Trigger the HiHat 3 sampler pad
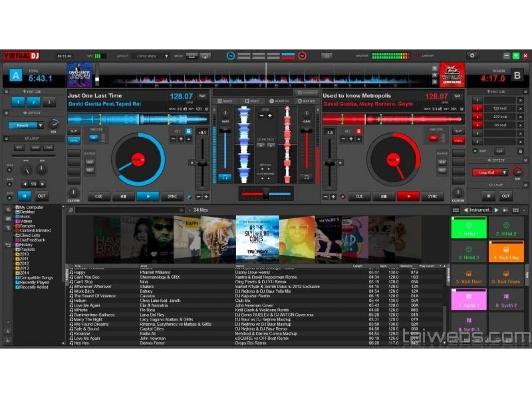 click(x=469, y=251)
